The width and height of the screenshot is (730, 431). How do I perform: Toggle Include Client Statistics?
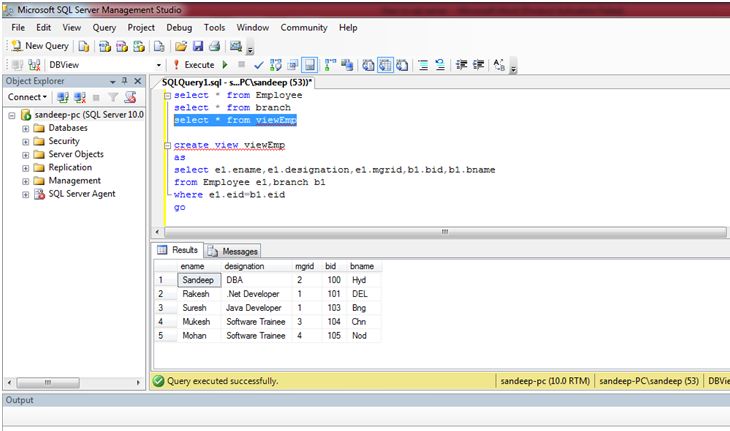point(347,65)
